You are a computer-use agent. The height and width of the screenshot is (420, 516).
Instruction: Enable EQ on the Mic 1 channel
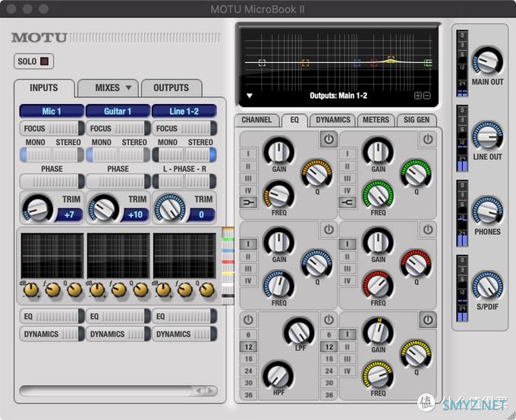click(x=52, y=316)
